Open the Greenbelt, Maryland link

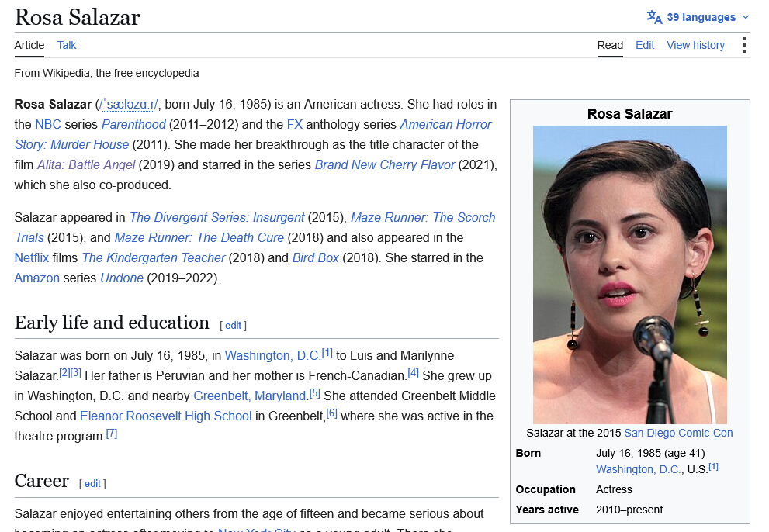pos(250,396)
